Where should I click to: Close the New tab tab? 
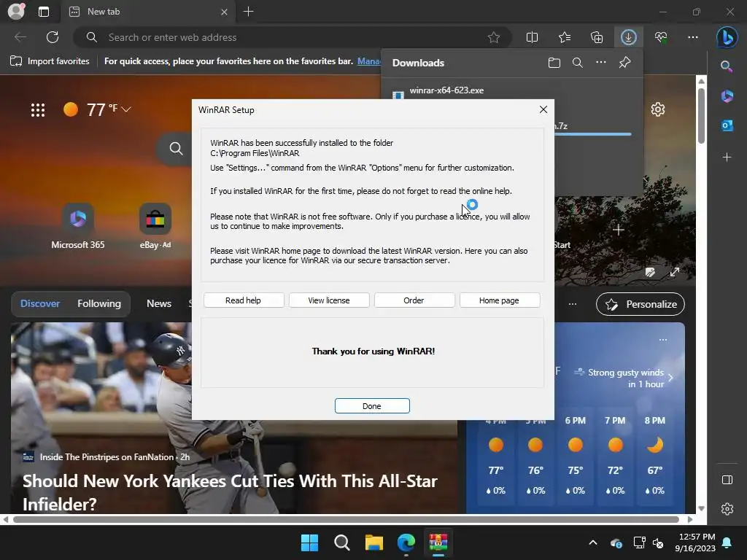pyautogui.click(x=225, y=12)
